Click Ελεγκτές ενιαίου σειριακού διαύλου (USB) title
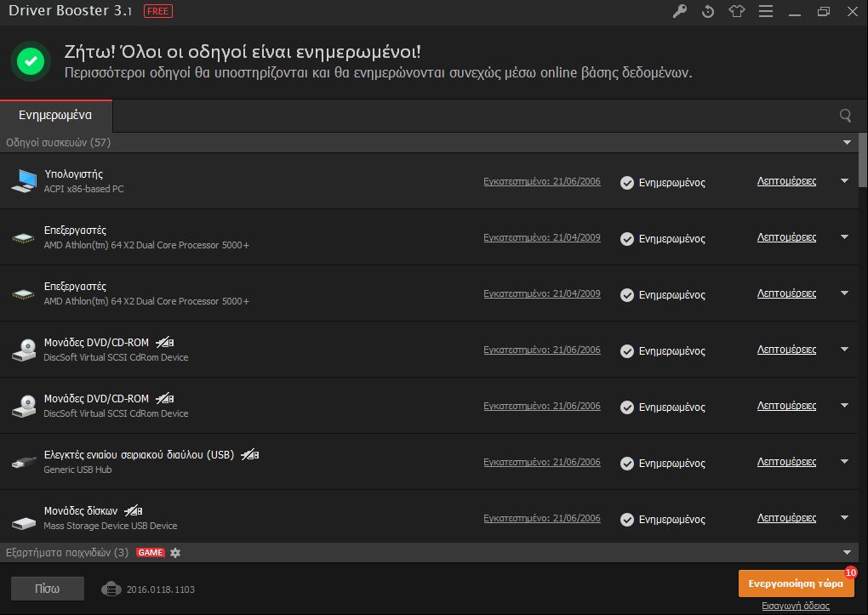Screen dimensions: 868x615 click(139, 455)
